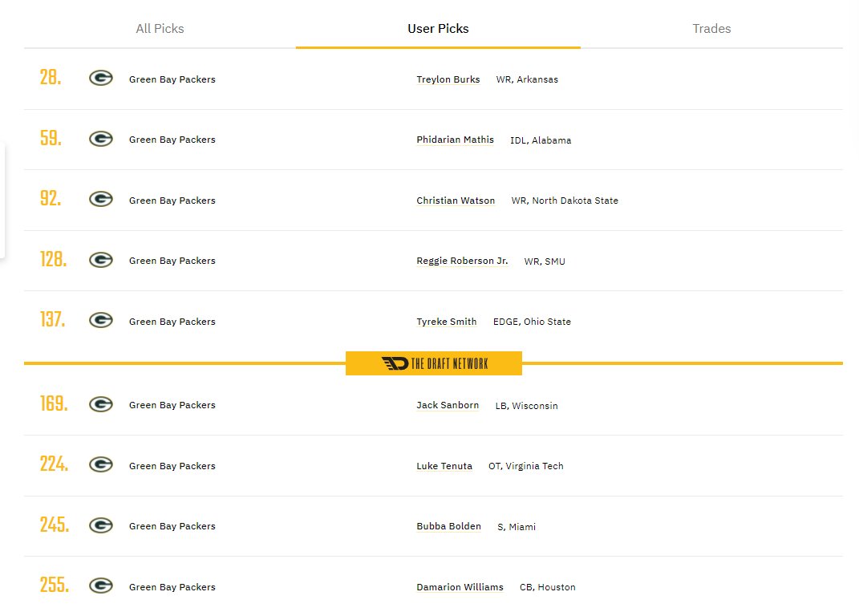Open Phidarian Mathis player profile

(x=456, y=140)
